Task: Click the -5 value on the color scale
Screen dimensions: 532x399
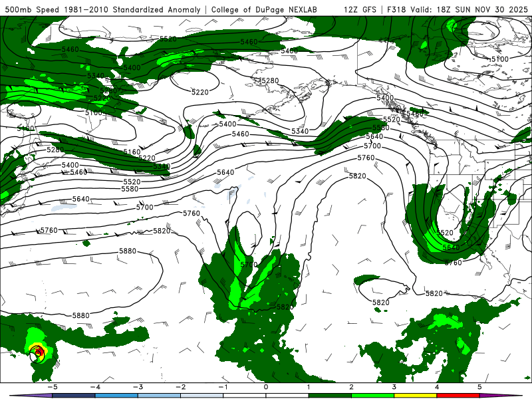Action: coord(53,387)
